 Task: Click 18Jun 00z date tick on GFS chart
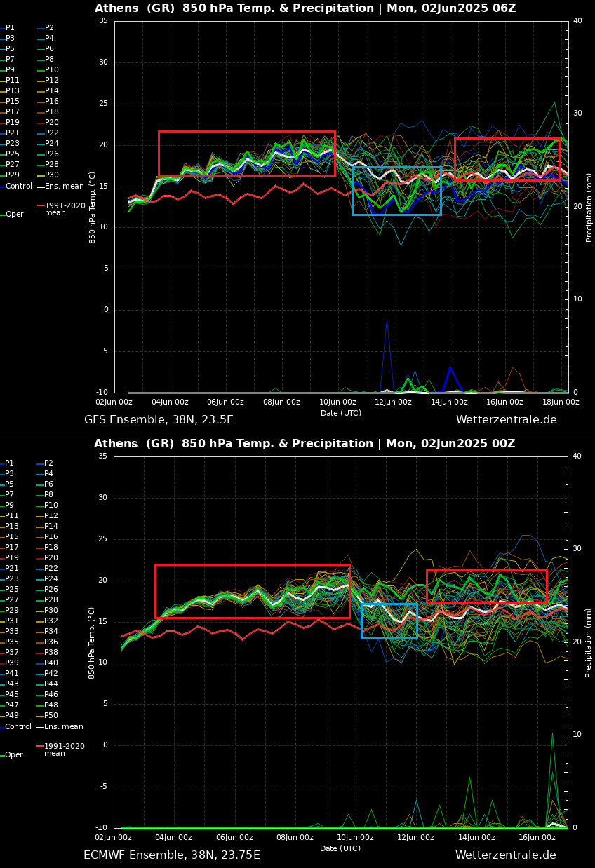(x=560, y=402)
